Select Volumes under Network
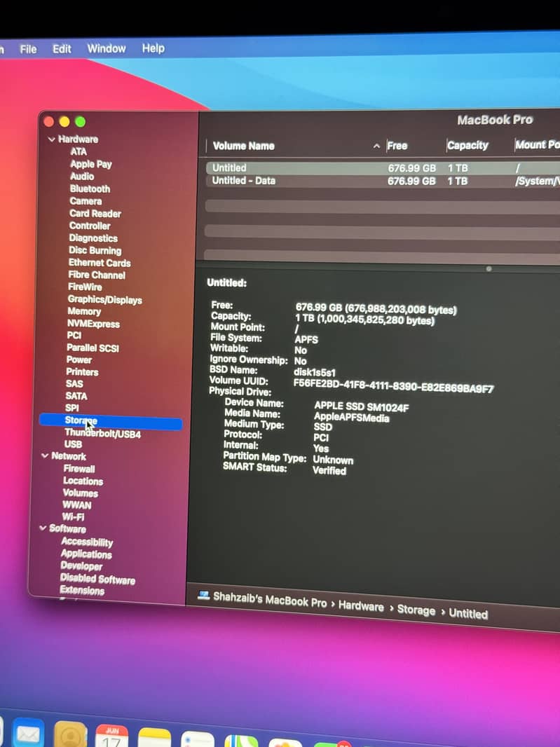The height and width of the screenshot is (747, 560). 81,493
